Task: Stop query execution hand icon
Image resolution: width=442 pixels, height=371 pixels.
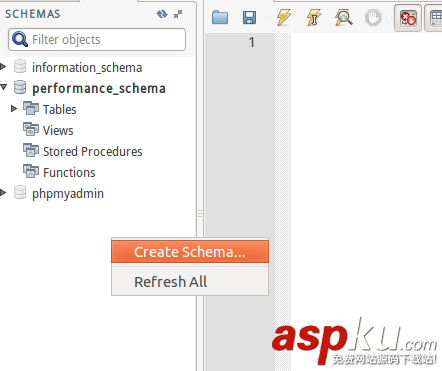Action: point(373,17)
